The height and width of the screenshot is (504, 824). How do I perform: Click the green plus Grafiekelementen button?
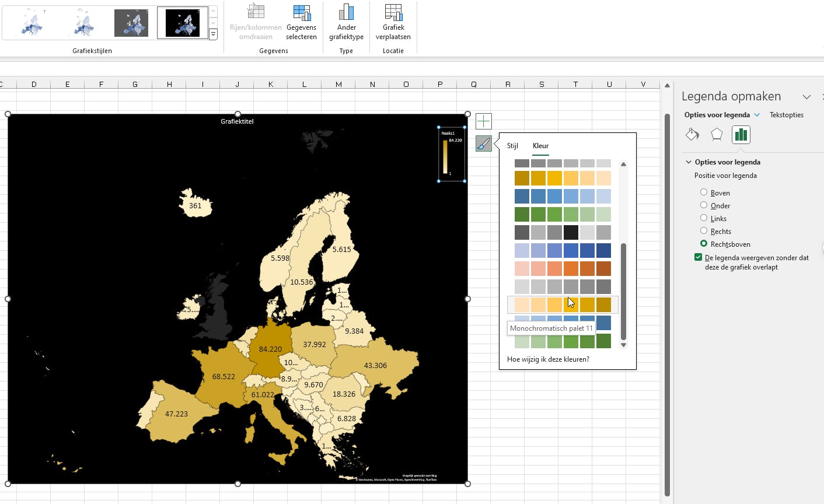(484, 121)
